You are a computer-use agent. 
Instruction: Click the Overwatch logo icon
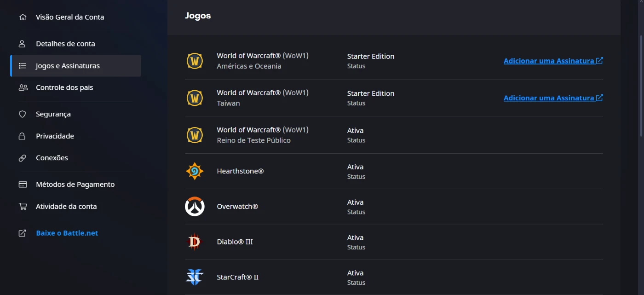(195, 207)
